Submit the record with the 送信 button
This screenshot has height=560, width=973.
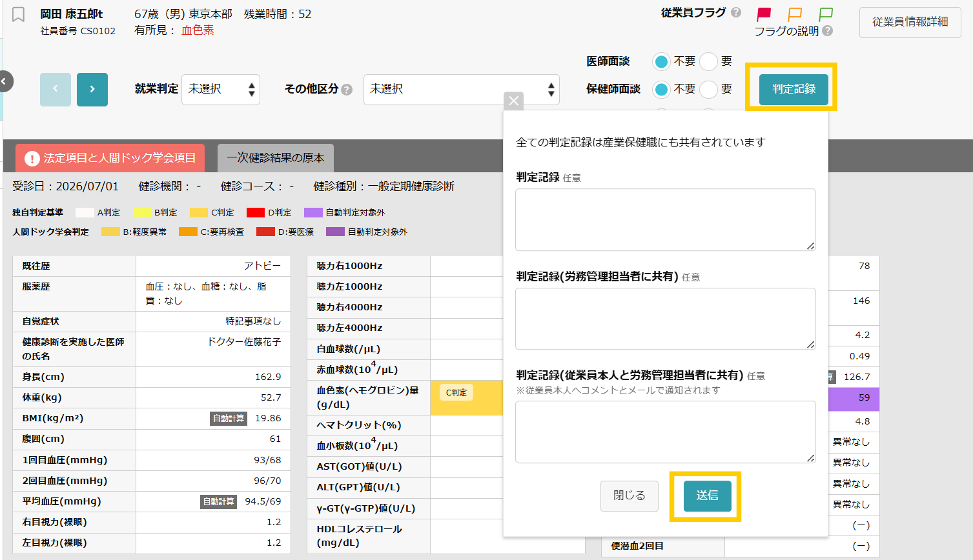point(708,495)
